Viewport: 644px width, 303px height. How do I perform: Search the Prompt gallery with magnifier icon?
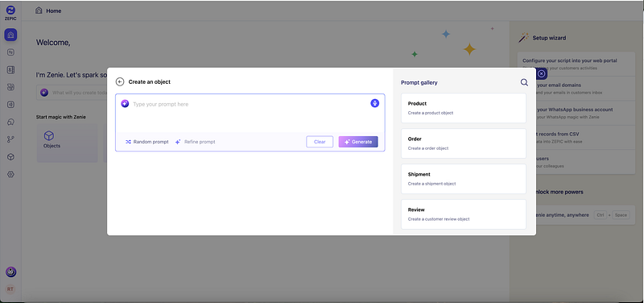pos(524,82)
